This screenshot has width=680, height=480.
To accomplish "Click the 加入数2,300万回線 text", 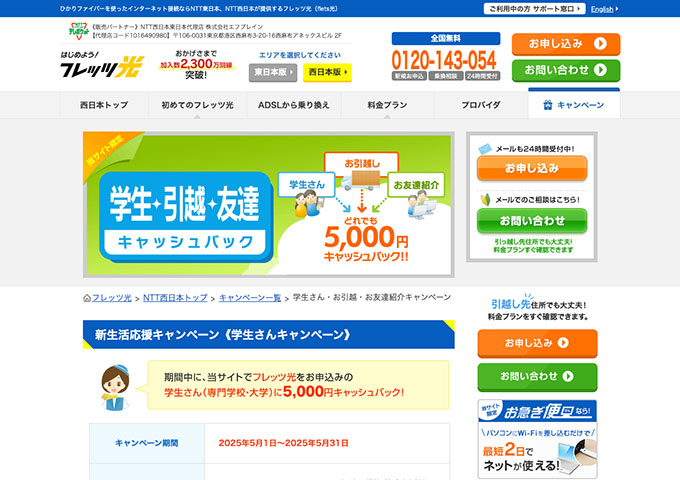I will coord(196,65).
